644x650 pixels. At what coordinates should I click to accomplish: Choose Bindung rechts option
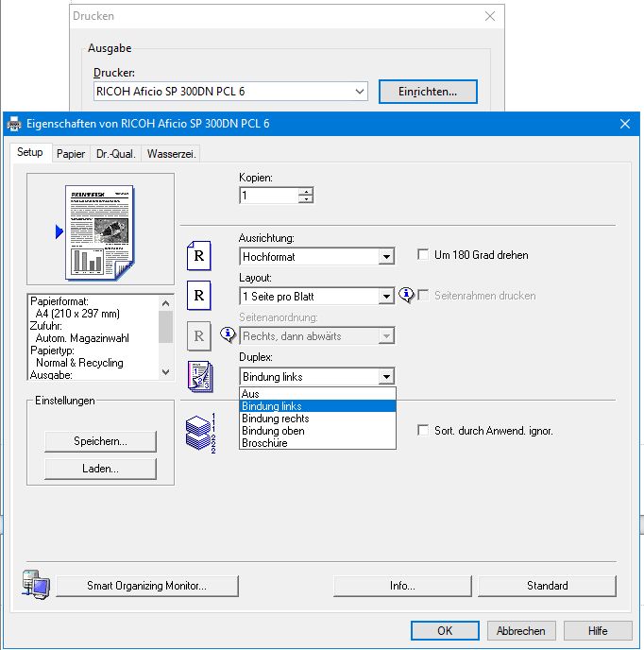coord(317,419)
